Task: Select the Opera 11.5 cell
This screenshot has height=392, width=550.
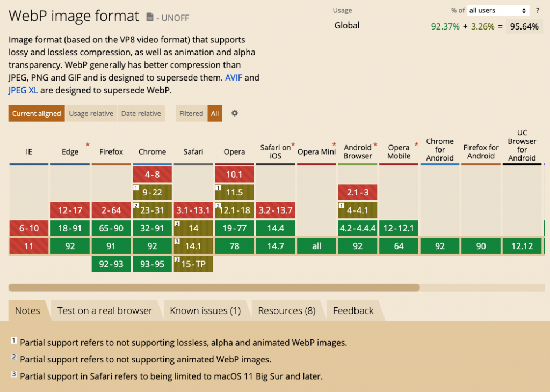Action: [234, 192]
